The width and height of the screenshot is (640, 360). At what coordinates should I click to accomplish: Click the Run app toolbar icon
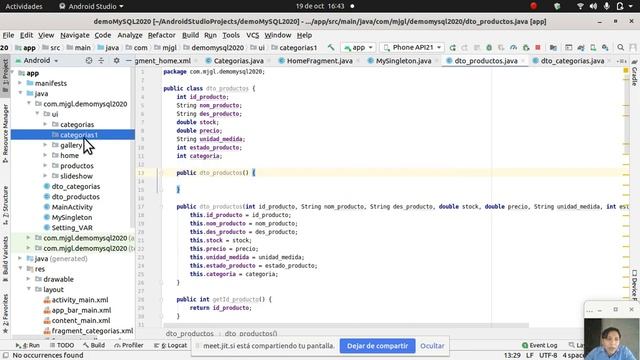(x=452, y=48)
